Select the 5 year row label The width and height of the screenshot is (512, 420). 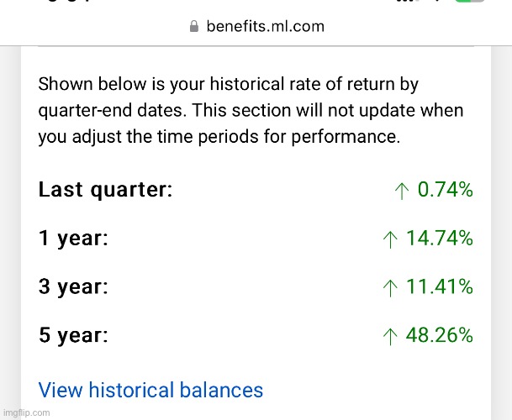74,337
